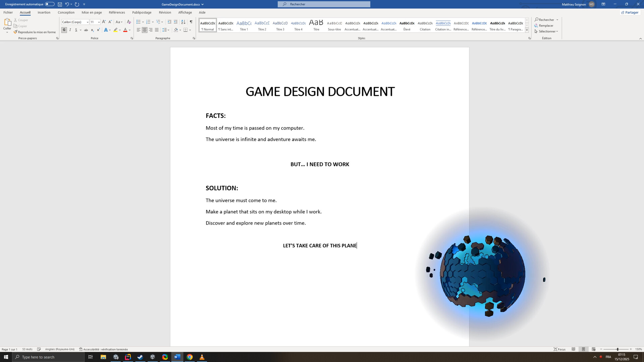The width and height of the screenshot is (644, 362).
Task: Click the Partager button
Action: tap(630, 12)
